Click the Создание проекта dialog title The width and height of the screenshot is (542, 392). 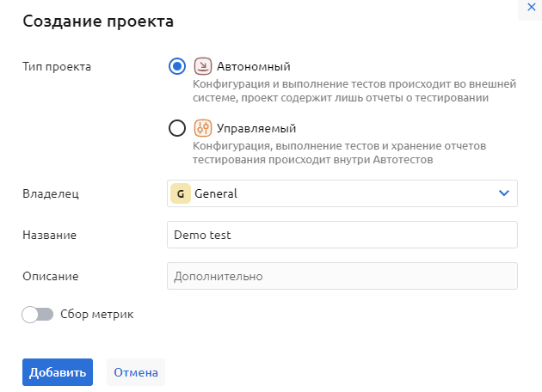[x=98, y=21]
